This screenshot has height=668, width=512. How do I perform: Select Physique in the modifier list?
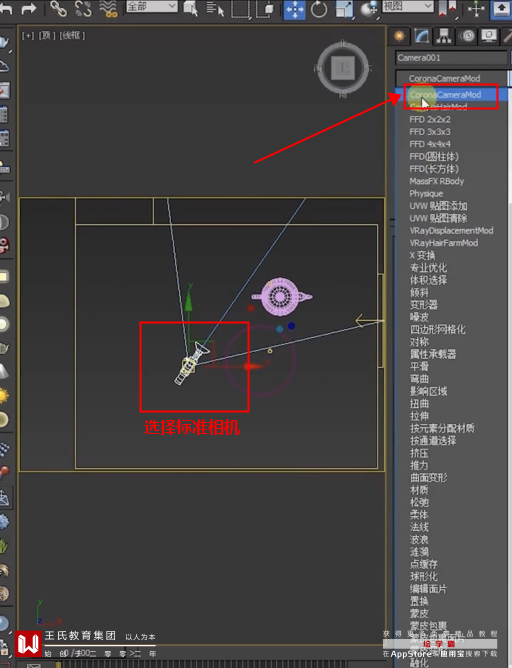426,193
